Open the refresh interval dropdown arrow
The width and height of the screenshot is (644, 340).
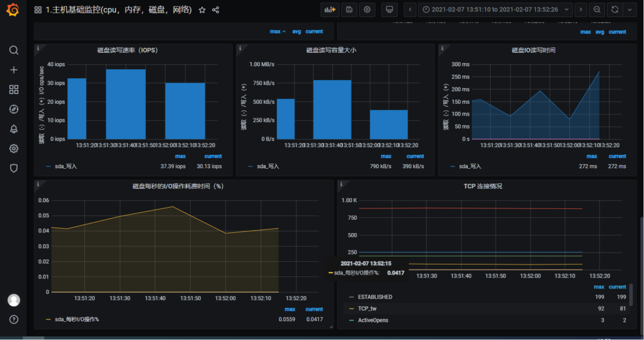pyautogui.click(x=630, y=9)
